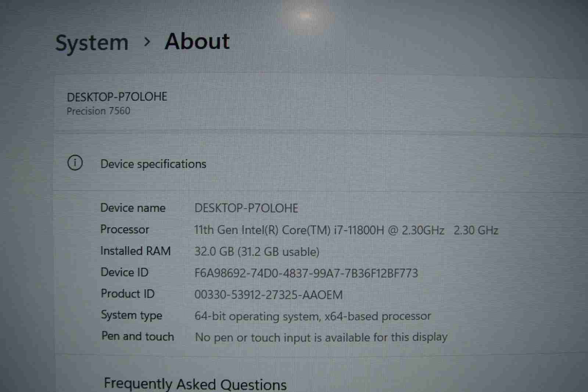588x392 pixels.
Task: Click the Device ID label
Action: tap(124, 272)
